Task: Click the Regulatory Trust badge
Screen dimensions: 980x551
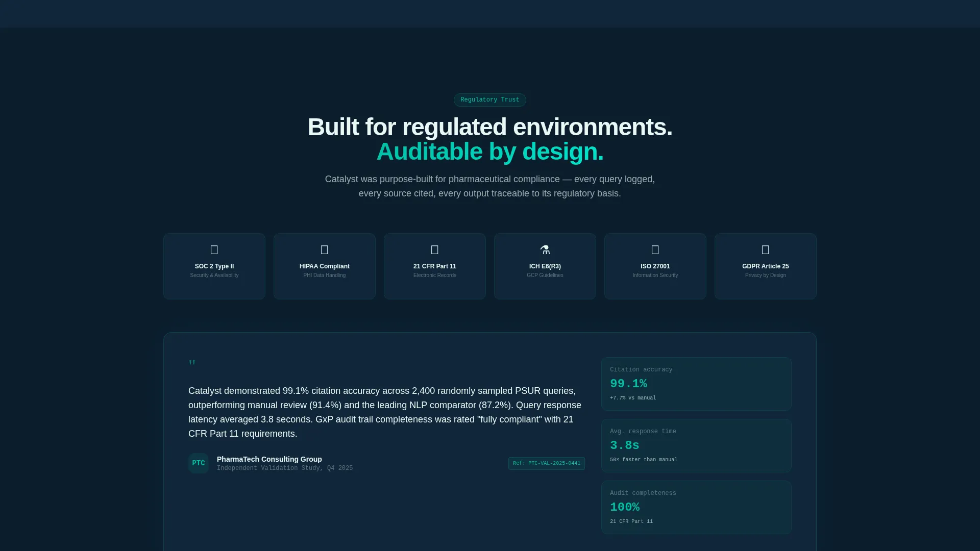Action: coord(490,100)
